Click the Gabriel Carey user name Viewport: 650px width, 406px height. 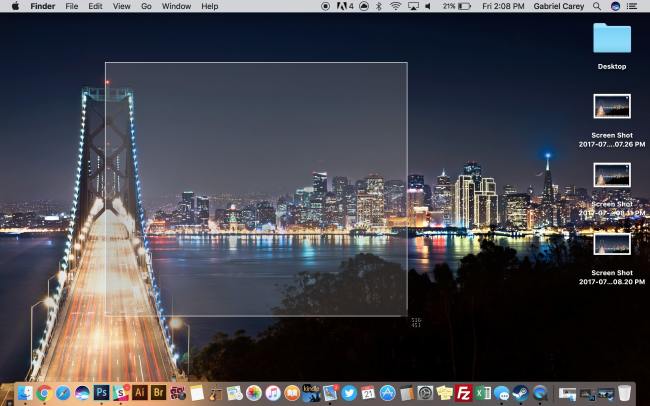pos(559,6)
